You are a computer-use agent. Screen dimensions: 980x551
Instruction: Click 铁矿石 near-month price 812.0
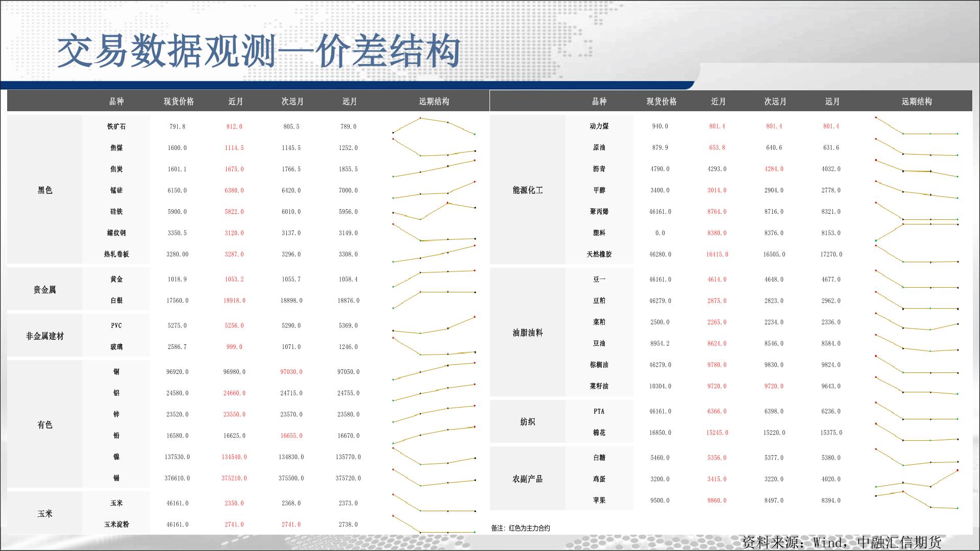pos(234,127)
